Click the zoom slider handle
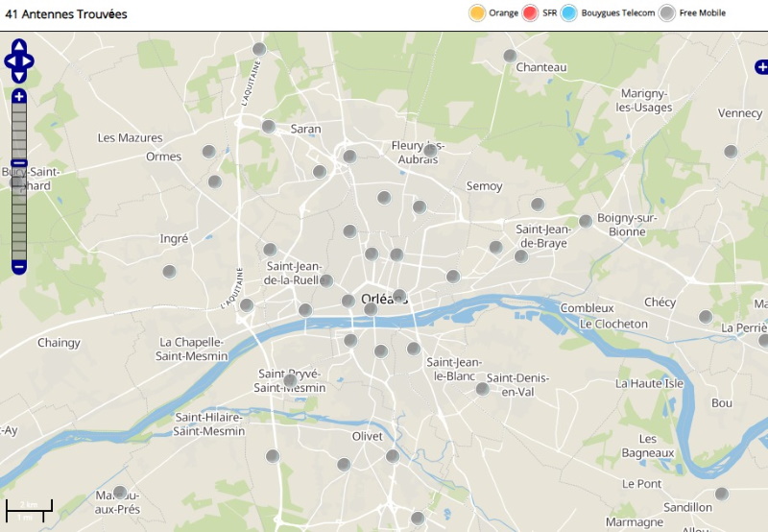The image size is (768, 532). click(x=19, y=164)
